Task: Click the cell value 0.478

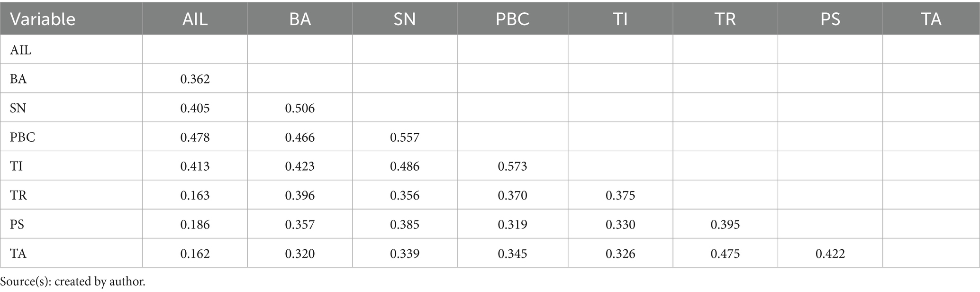Action: coord(195,137)
